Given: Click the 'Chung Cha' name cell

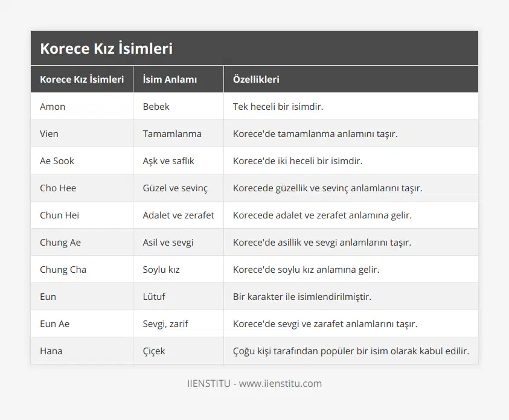Looking at the screenshot, I should pyautogui.click(x=63, y=269).
